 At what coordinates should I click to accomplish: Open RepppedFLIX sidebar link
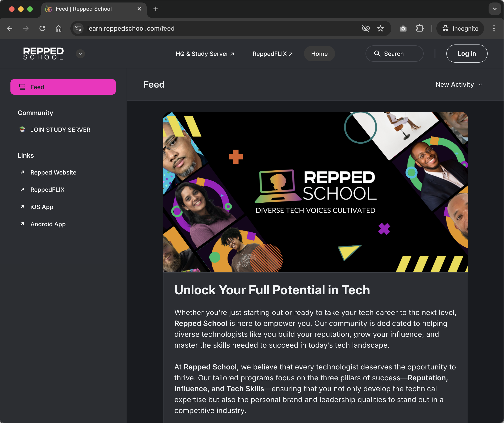click(47, 190)
